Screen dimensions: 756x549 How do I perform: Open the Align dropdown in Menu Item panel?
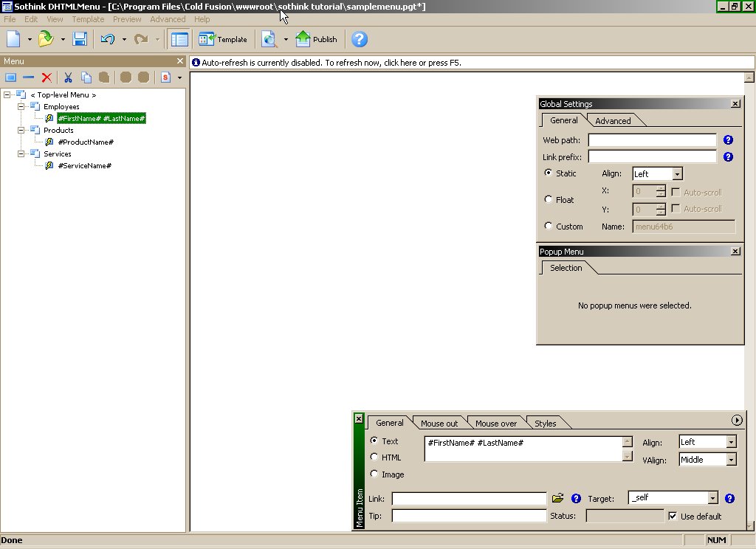(732, 442)
